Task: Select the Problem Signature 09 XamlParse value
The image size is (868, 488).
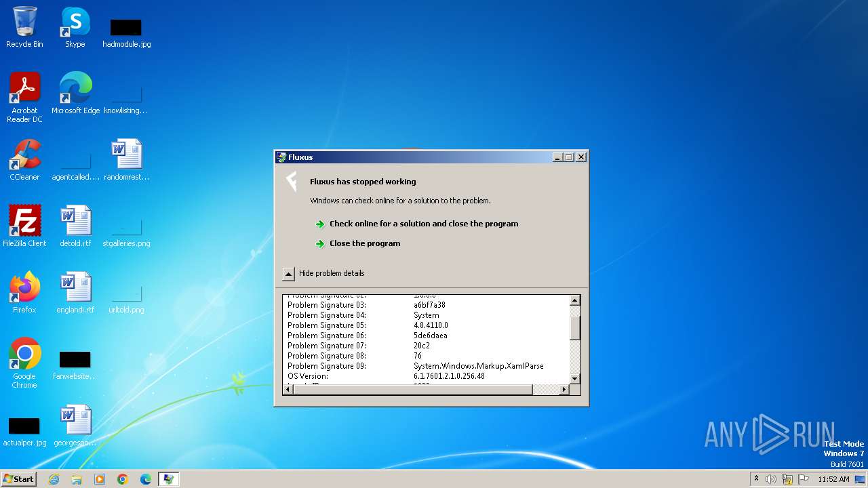Action: (479, 366)
